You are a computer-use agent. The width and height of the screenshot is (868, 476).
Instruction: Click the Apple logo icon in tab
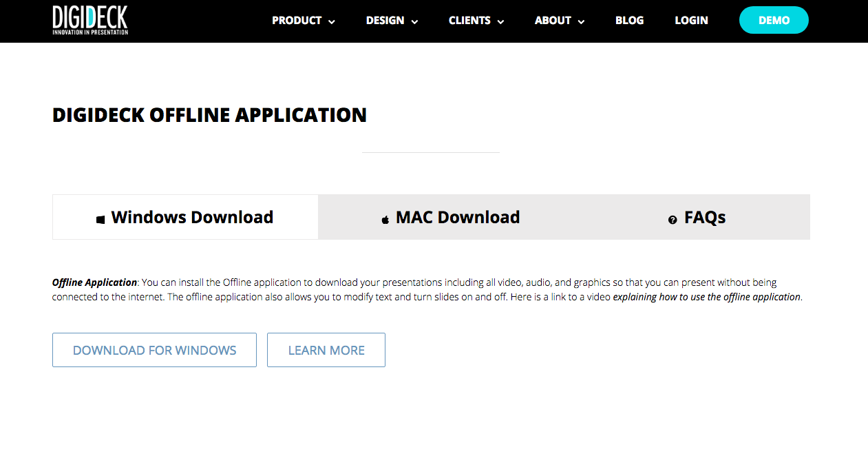click(385, 219)
